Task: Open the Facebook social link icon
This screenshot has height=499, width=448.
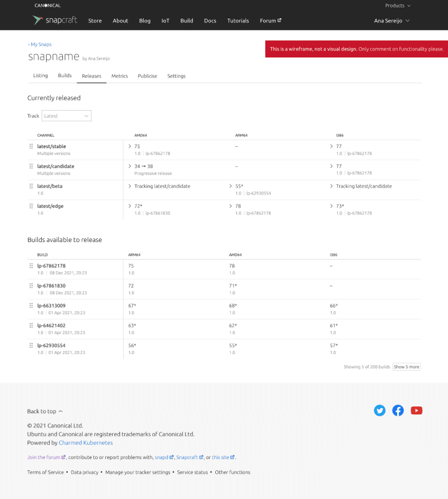Action: 398,411
